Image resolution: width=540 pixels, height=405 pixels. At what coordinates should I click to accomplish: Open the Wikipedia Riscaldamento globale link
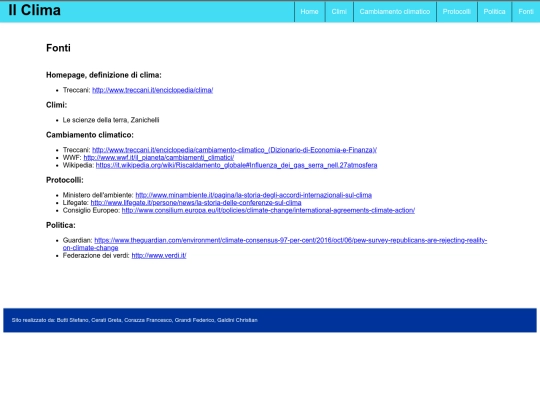[237, 165]
